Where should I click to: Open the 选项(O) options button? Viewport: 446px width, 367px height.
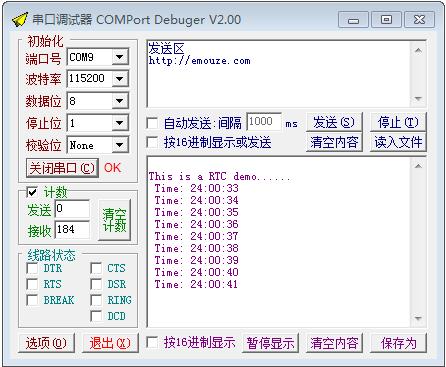pos(46,343)
